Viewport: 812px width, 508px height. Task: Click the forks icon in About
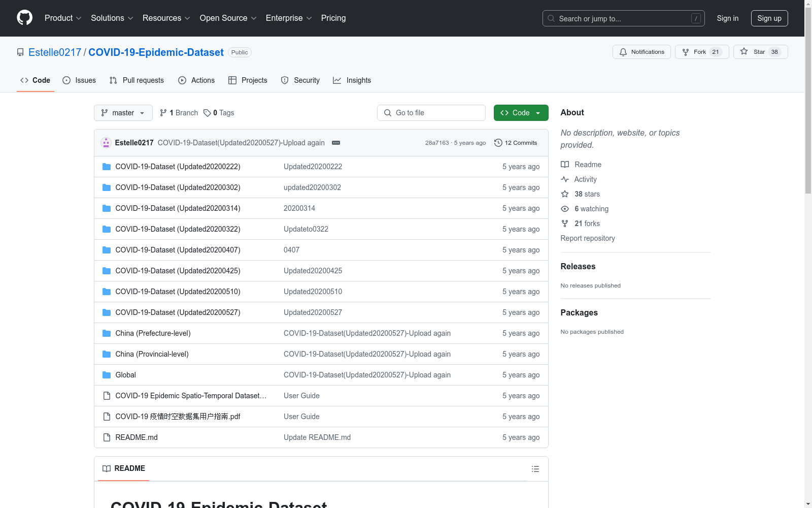click(x=565, y=224)
